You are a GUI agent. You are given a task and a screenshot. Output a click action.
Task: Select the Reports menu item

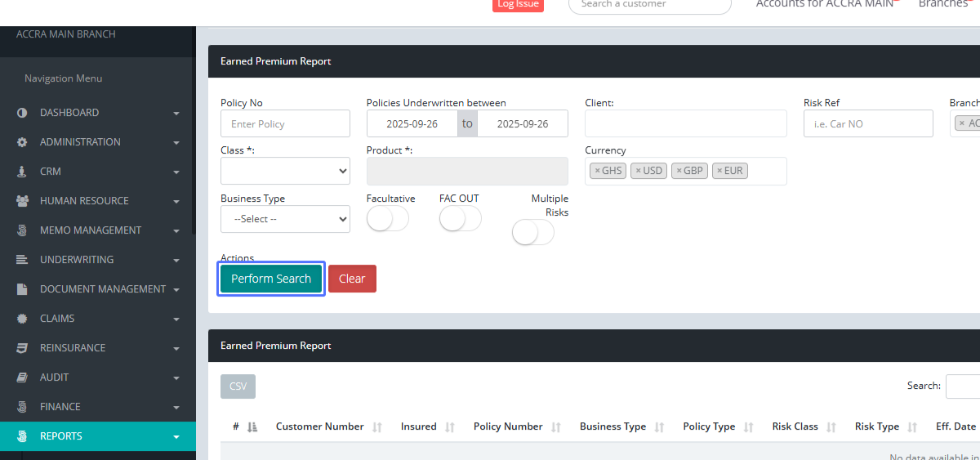coord(61,436)
